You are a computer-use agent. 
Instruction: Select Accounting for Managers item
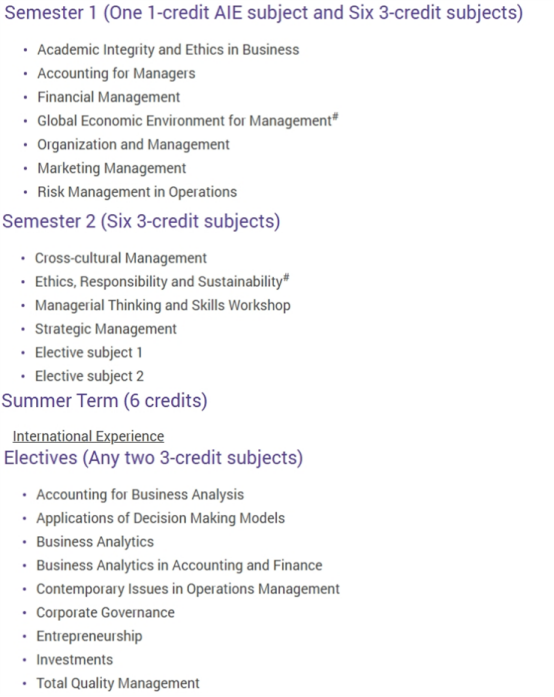116,73
